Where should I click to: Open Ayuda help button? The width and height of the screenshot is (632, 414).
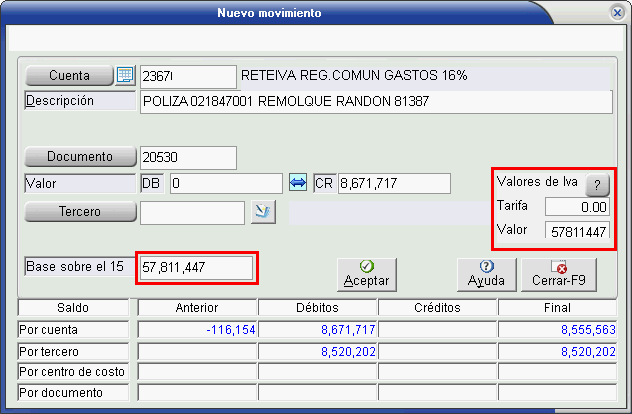point(486,274)
